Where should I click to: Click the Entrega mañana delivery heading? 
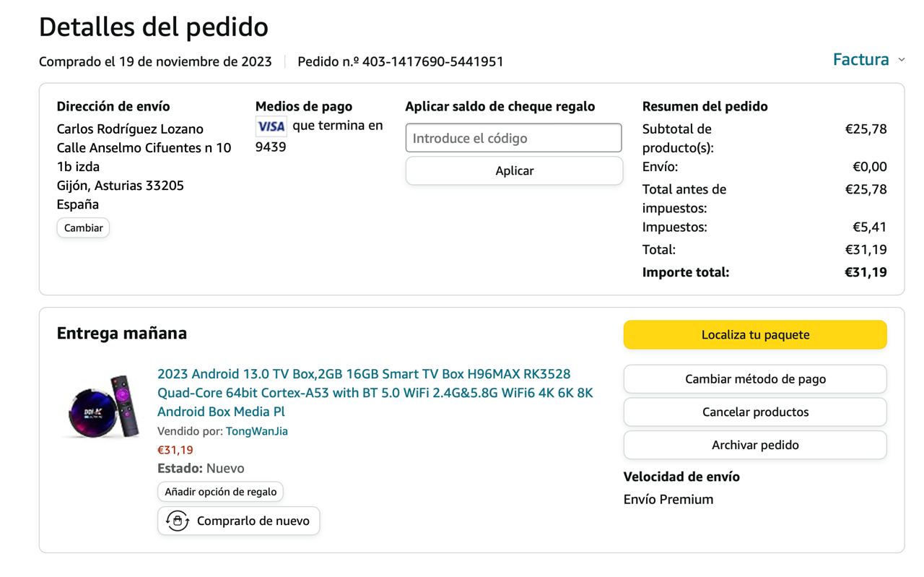click(121, 334)
